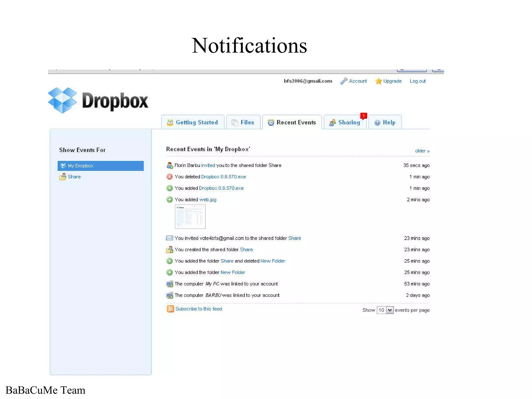Click the Upgrade star icon
The height and width of the screenshot is (399, 532).
[x=378, y=81]
